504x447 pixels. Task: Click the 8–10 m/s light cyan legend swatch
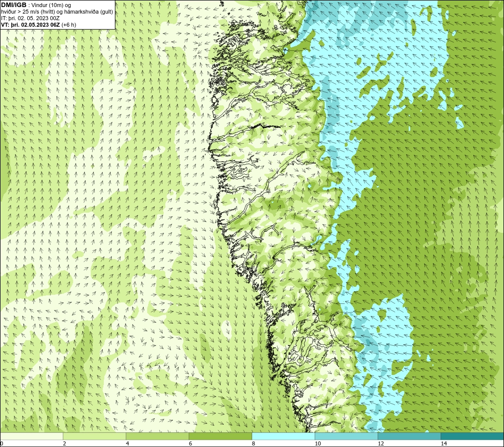tap(283, 436)
